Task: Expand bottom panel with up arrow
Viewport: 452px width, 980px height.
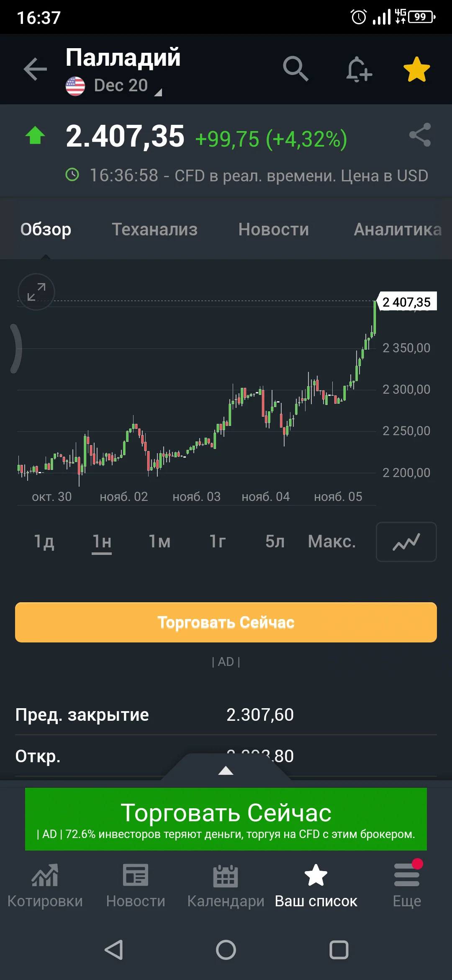Action: [226, 770]
